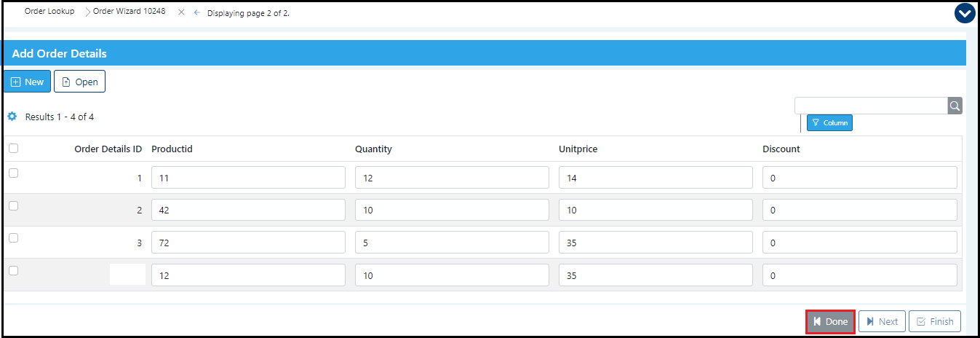Click the blue back arrow icon
980x338 pixels.
196,13
